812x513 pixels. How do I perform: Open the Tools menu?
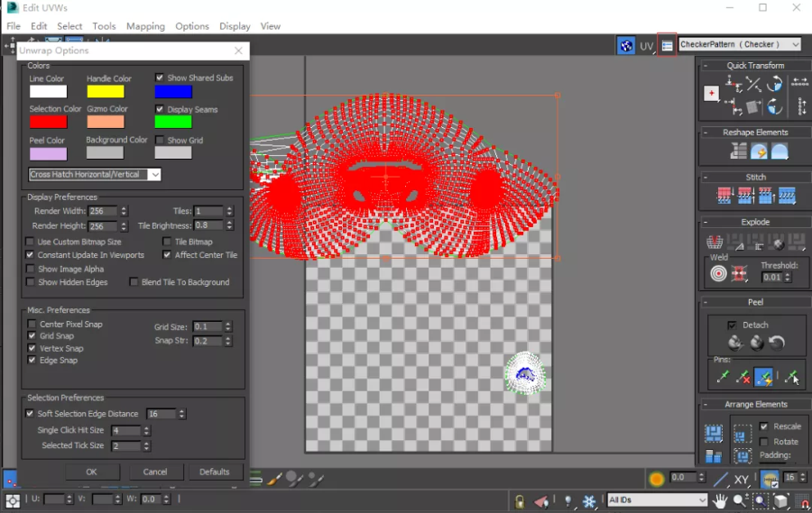[x=104, y=26]
